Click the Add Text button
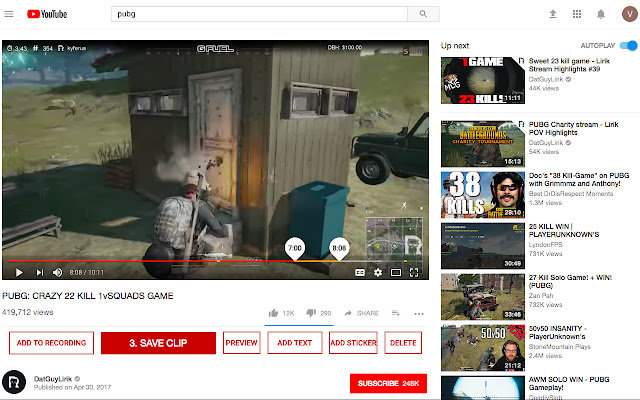640x400 pixels. click(295, 343)
